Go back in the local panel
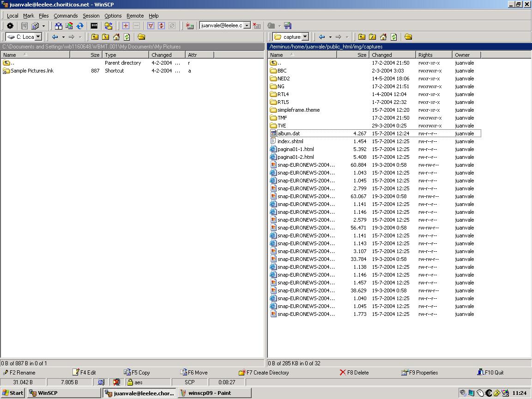The height and width of the screenshot is (399, 532). click(55, 37)
